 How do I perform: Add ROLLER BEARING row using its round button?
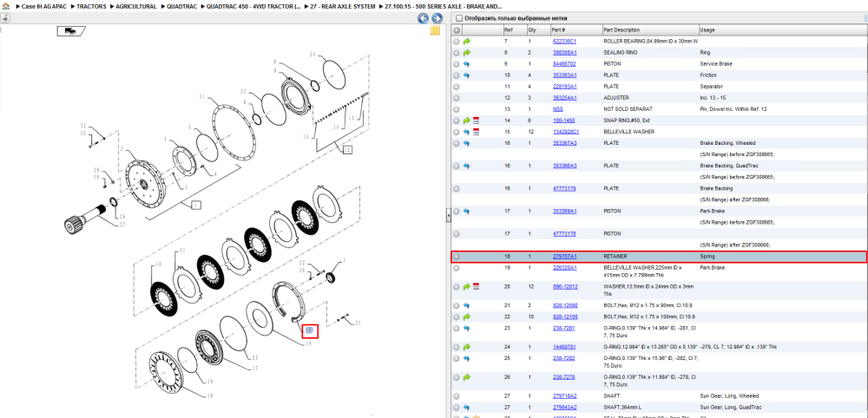click(457, 42)
